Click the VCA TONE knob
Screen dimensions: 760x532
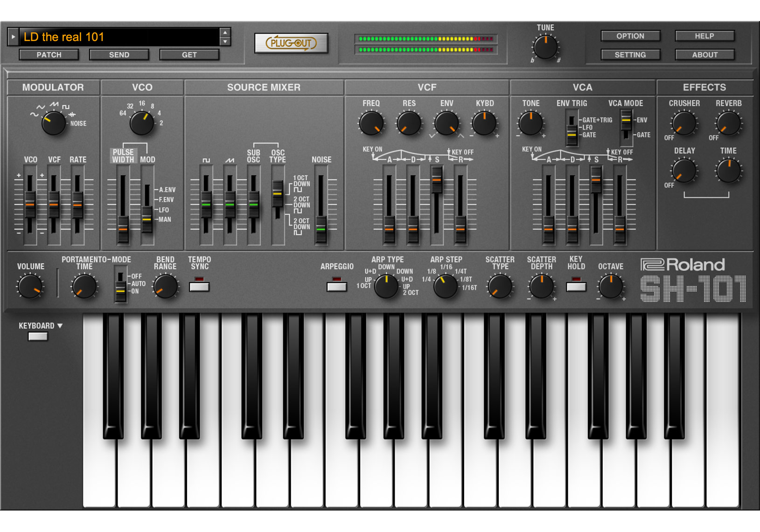[530, 124]
